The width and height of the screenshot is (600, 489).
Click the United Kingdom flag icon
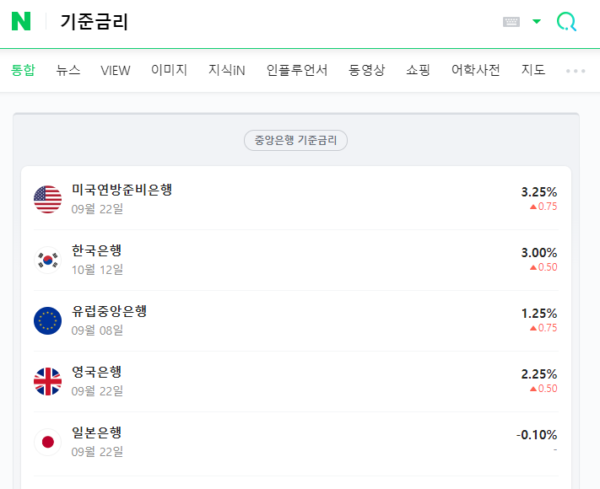coord(47,381)
